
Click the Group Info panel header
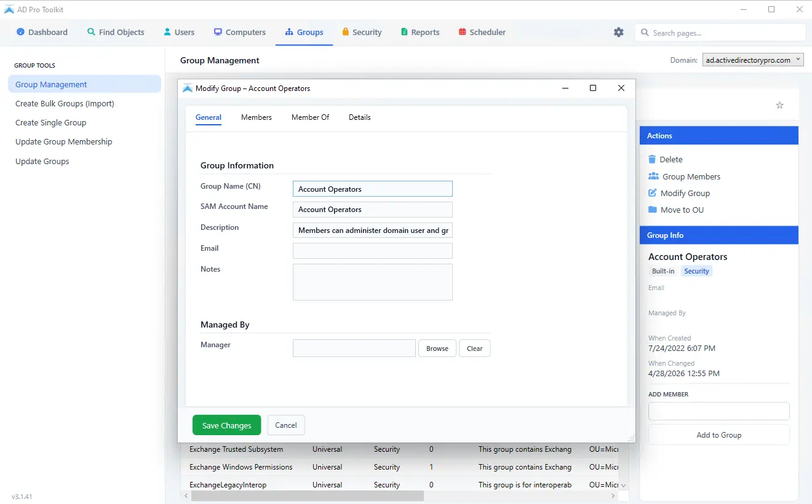[x=719, y=235]
